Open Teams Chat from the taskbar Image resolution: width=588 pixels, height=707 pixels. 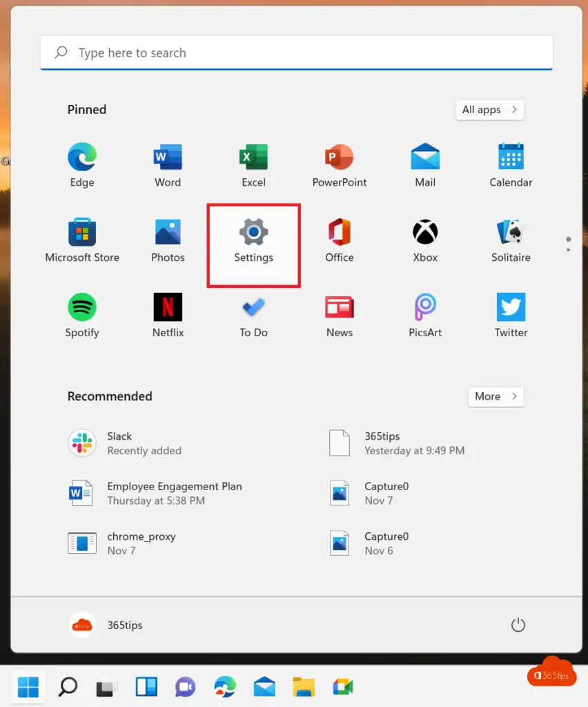pyautogui.click(x=185, y=687)
